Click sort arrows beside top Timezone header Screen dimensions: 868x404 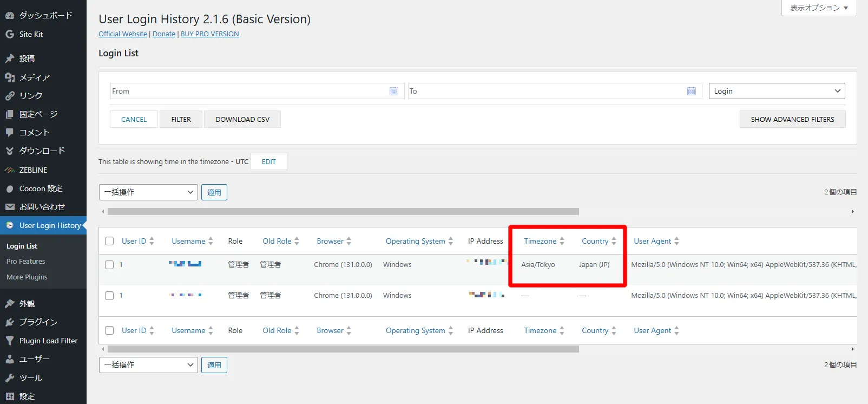tap(562, 241)
